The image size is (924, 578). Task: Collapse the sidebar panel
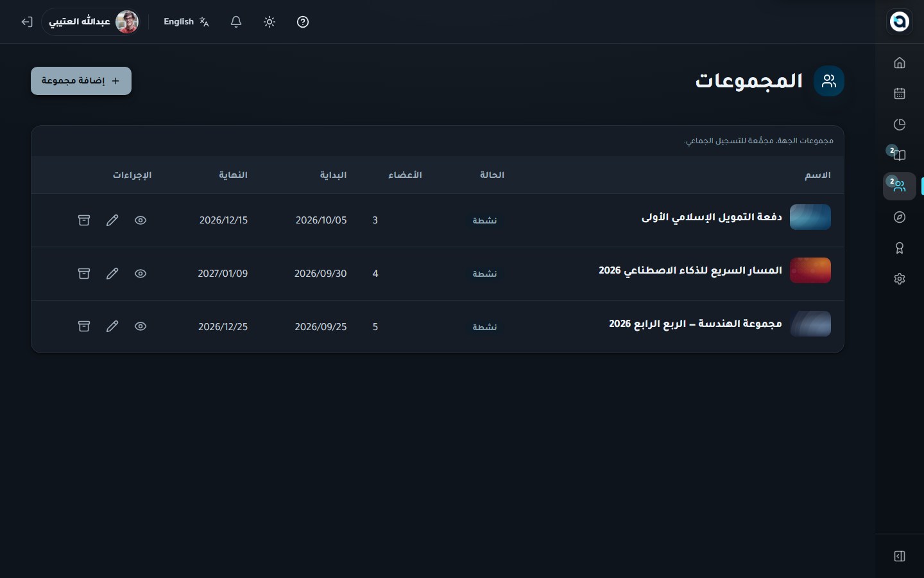[900, 556]
